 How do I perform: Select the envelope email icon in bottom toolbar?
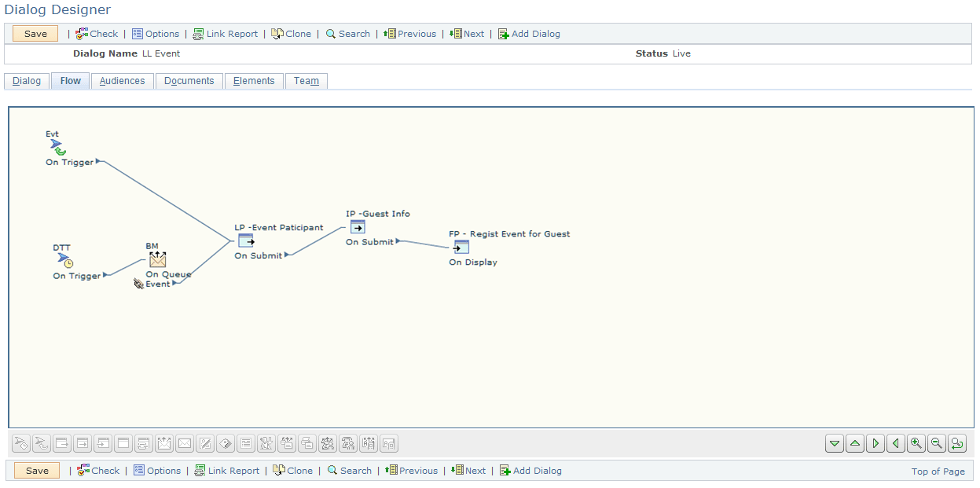tap(185, 443)
